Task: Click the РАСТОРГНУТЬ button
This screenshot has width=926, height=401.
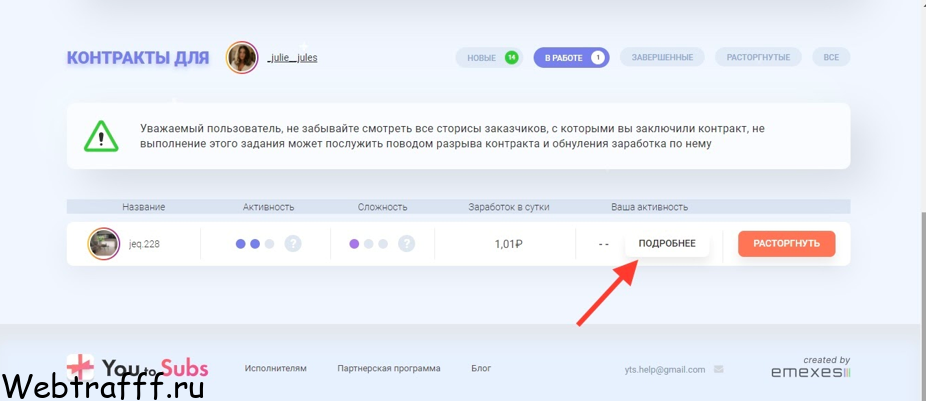Action: [x=787, y=243]
